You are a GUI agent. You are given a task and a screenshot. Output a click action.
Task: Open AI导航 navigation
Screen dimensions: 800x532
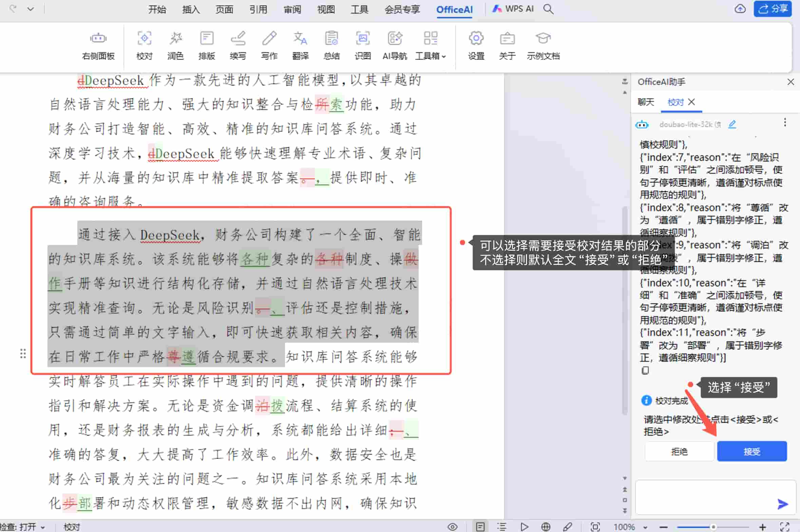[394, 46]
